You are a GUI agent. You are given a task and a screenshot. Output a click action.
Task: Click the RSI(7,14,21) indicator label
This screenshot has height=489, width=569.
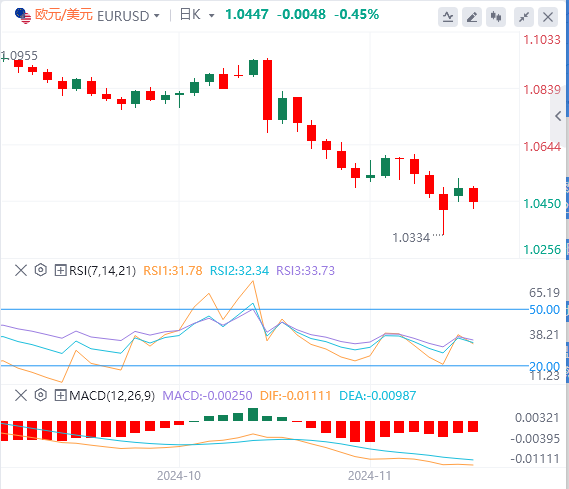click(x=102, y=271)
